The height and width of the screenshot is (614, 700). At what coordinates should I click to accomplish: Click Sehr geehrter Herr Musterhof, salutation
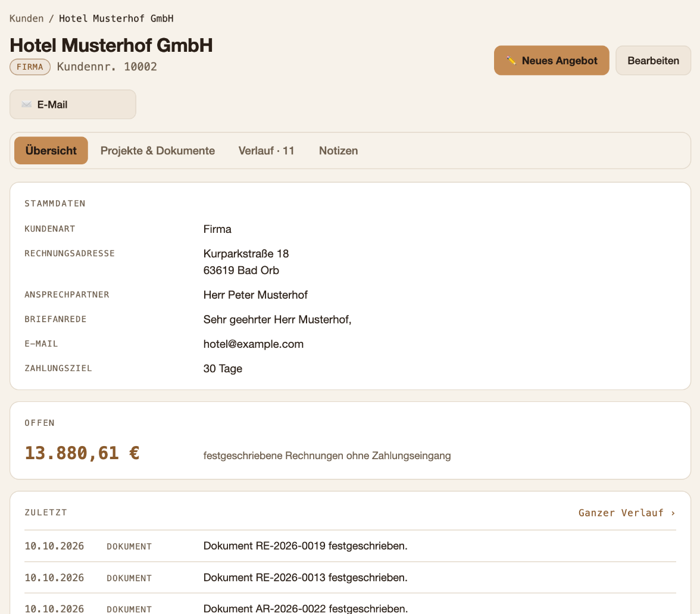coord(277,320)
